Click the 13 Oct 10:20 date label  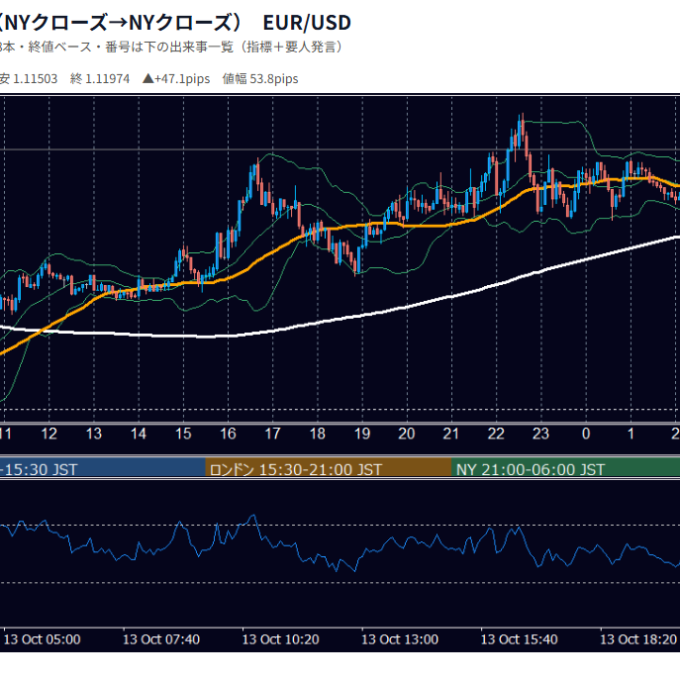(281, 640)
